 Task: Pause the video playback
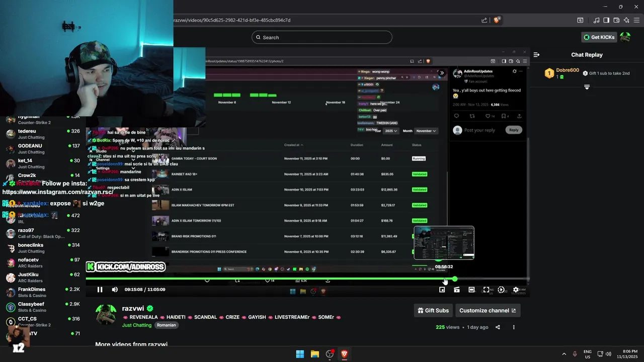tap(100, 290)
